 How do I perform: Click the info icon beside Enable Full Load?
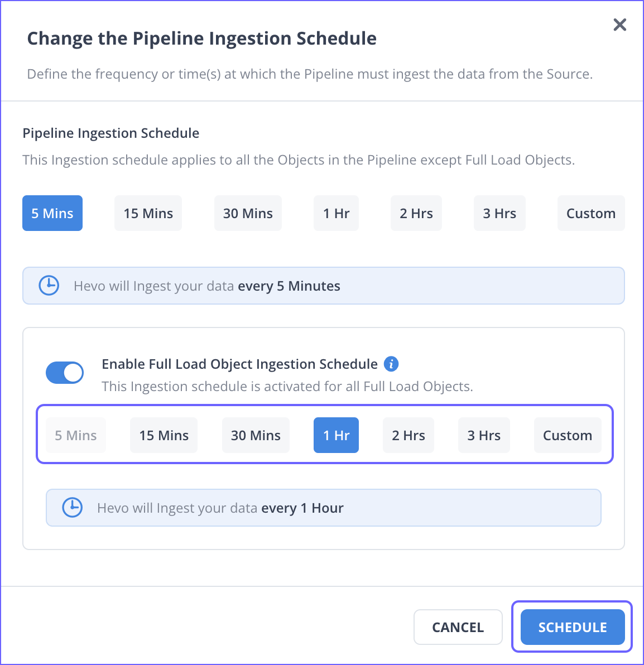tap(391, 364)
